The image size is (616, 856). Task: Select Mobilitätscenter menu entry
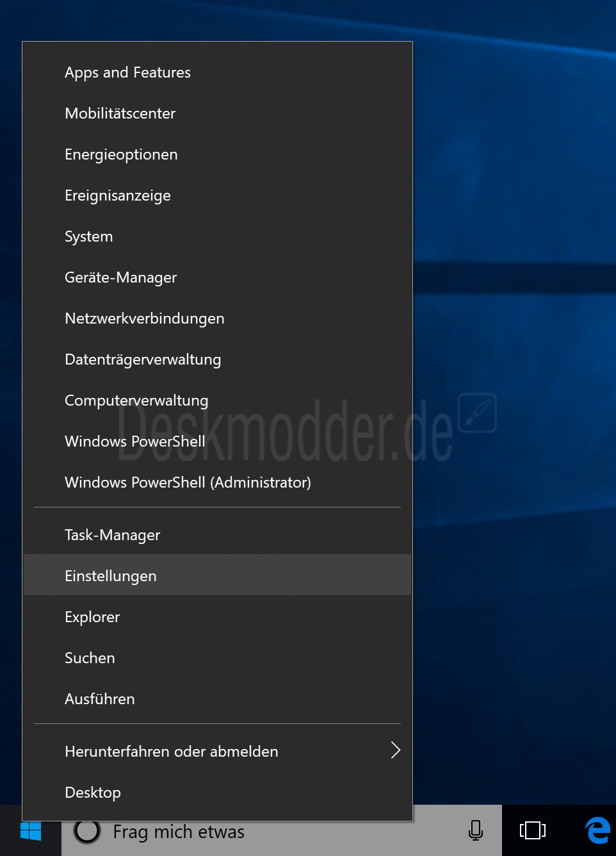pos(218,113)
